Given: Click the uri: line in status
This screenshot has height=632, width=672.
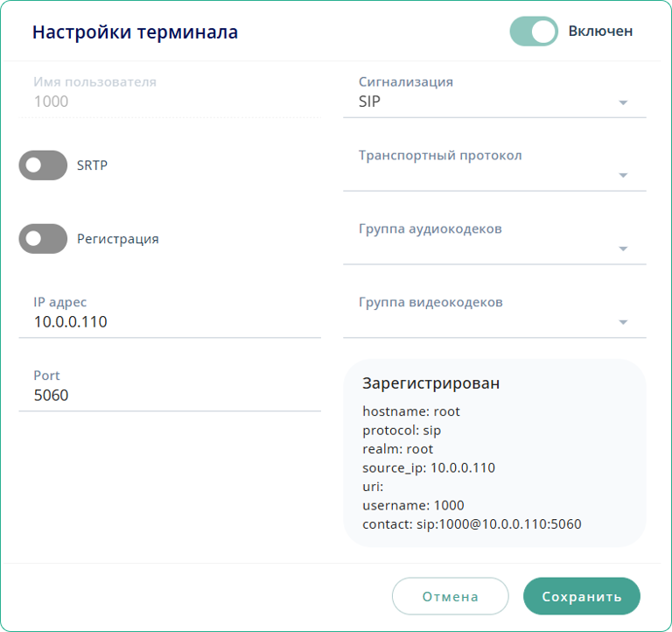Looking at the screenshot, I should [x=373, y=487].
